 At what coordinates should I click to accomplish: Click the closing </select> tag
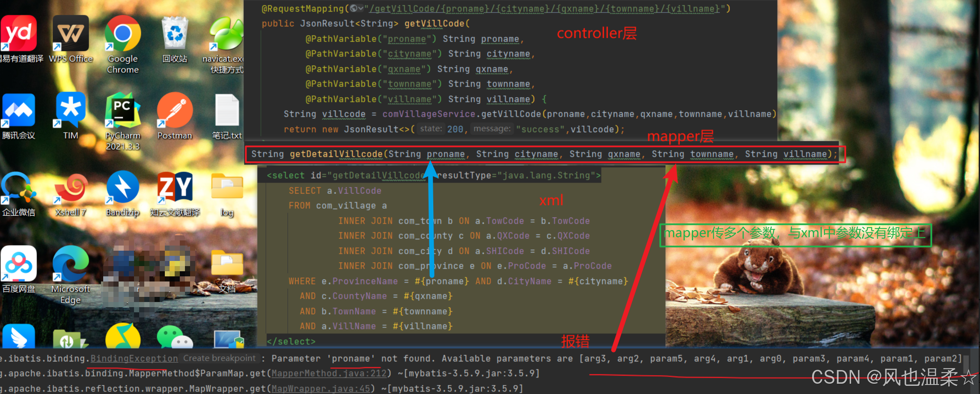click(x=291, y=341)
